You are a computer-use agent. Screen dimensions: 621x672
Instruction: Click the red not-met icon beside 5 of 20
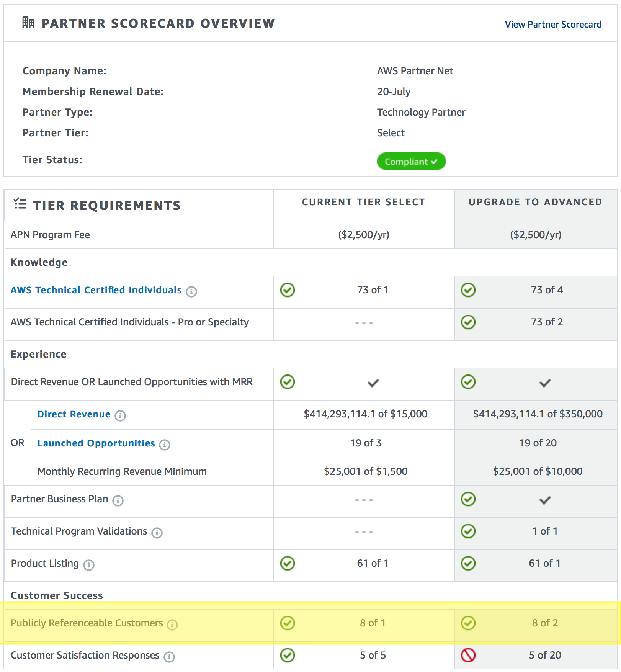[x=468, y=655]
